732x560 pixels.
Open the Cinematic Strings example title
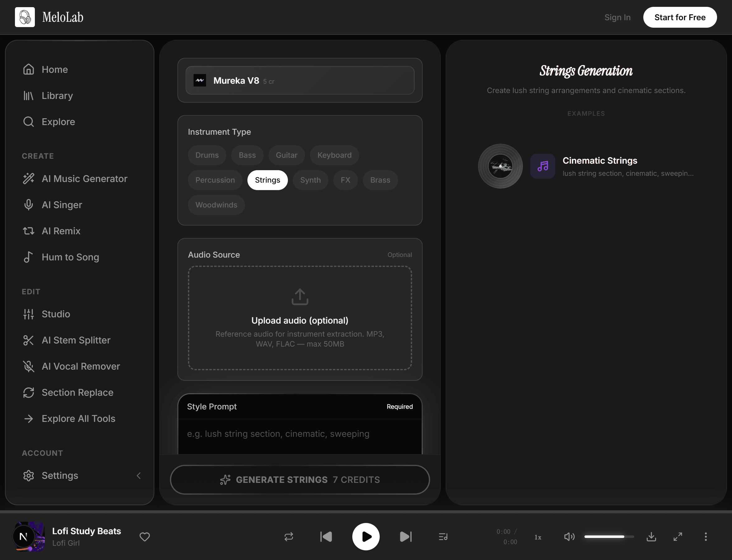[600, 161]
